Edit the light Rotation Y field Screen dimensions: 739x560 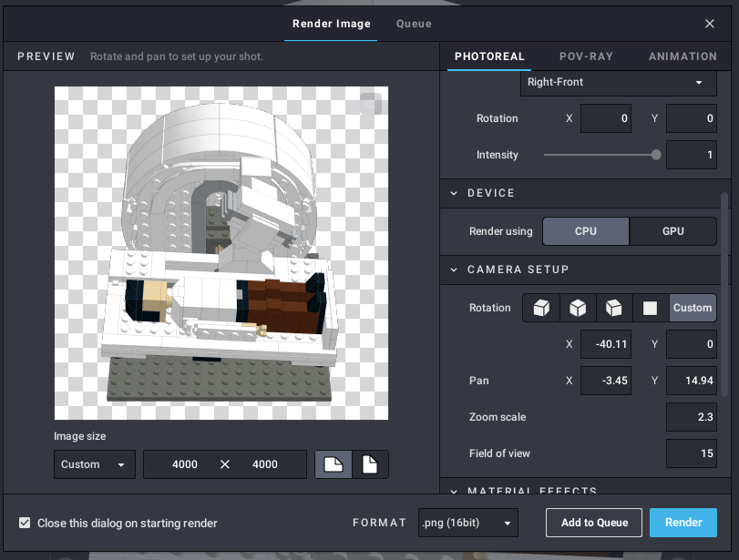[692, 118]
